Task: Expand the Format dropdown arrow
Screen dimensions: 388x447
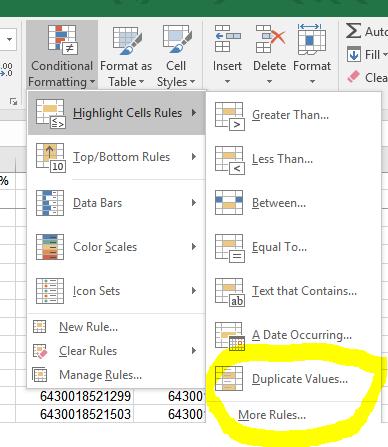Action: [312, 81]
